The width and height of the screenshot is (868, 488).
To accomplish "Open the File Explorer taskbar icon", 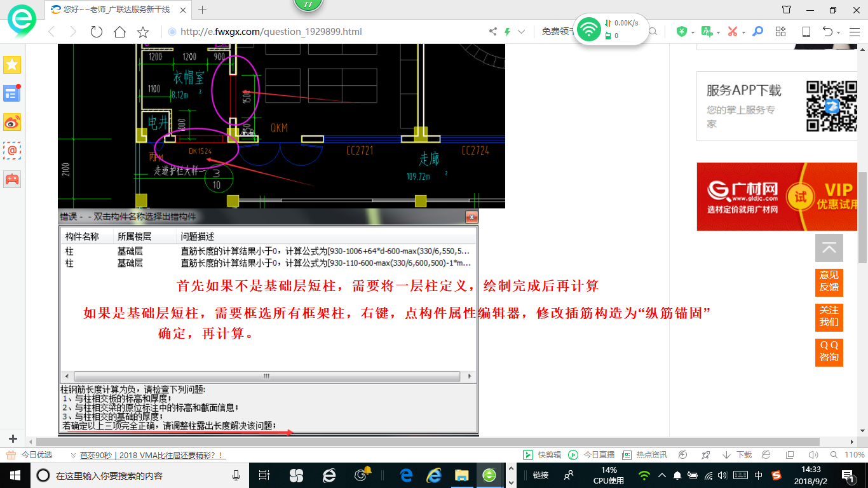I will click(461, 475).
